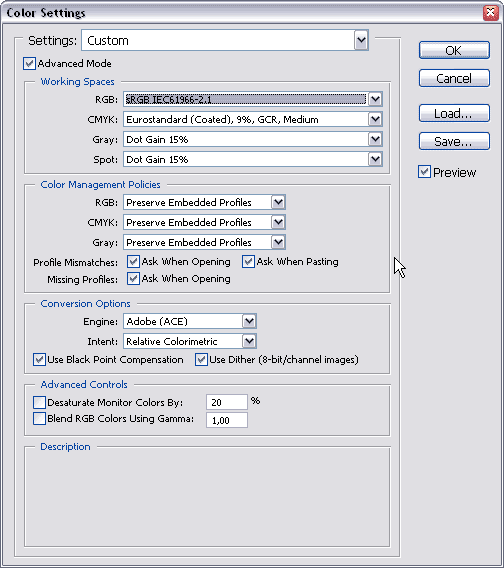This screenshot has height=568, width=504.
Task: Expand the CMYK working space list
Action: click(253, 119)
